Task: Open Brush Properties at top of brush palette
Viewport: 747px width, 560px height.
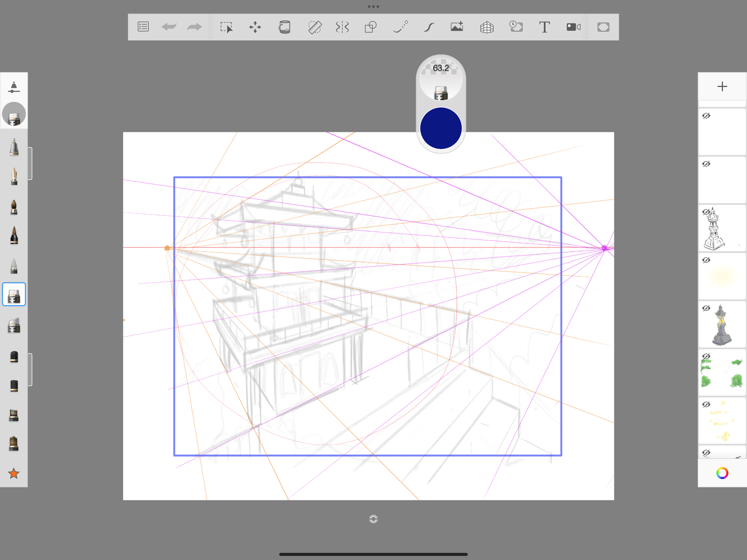Action: (x=14, y=87)
